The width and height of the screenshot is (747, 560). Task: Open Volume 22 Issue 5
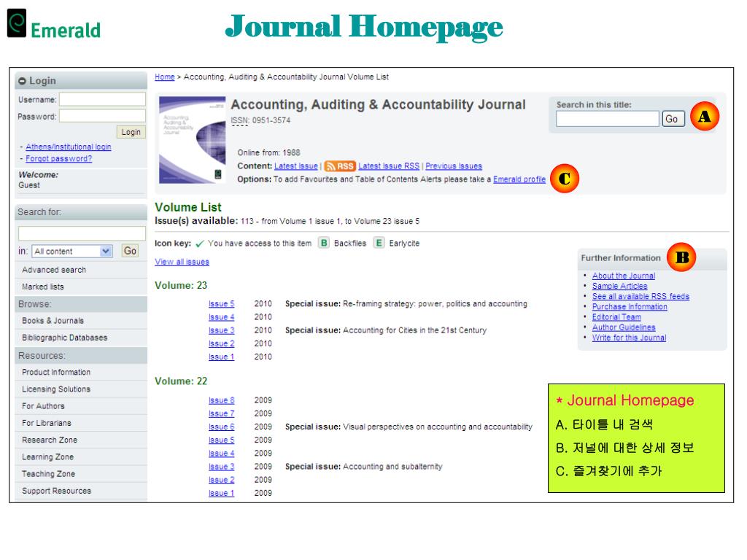tap(222, 440)
